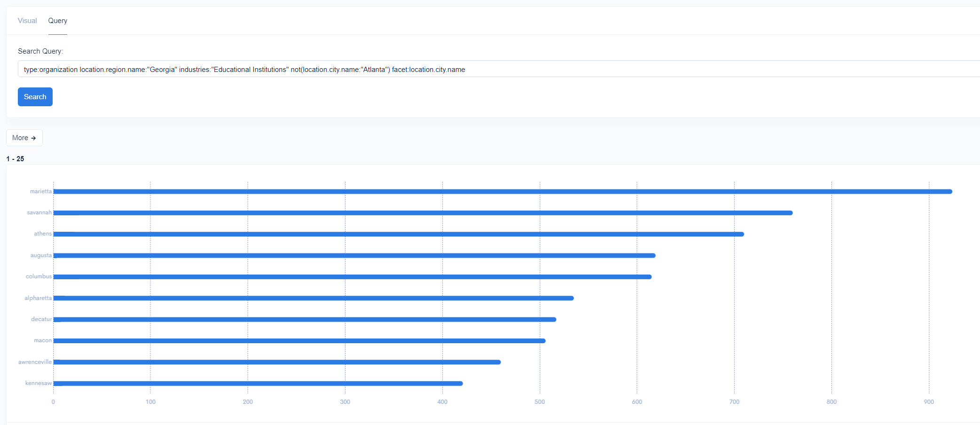Click the 1 - 25 results range text
The height and width of the screenshot is (425, 980).
[15, 159]
